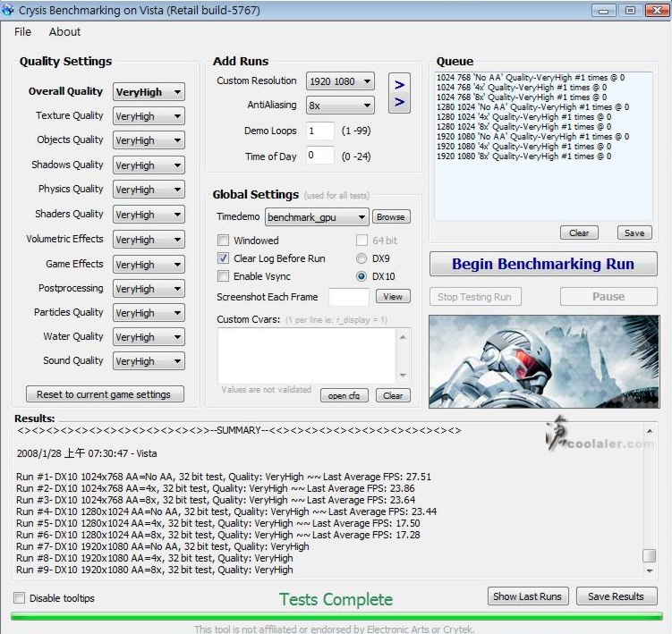The image size is (672, 634).
Task: Click Custom Cvars text area
Action: (307, 356)
